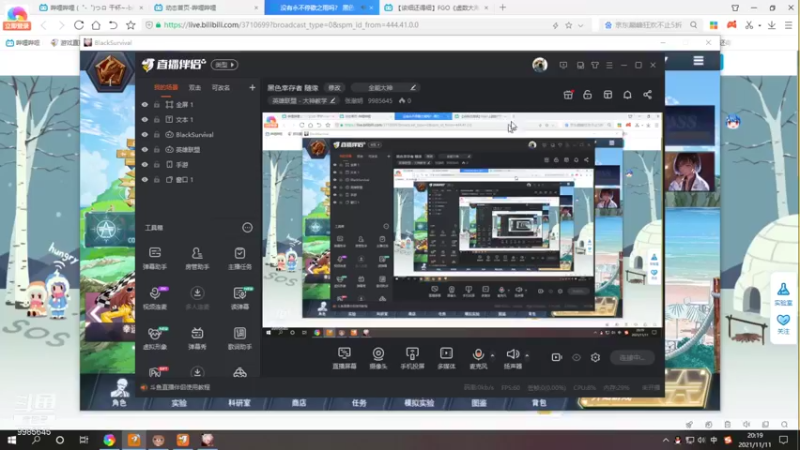Open the notification bell in the streaming app

click(x=627, y=95)
